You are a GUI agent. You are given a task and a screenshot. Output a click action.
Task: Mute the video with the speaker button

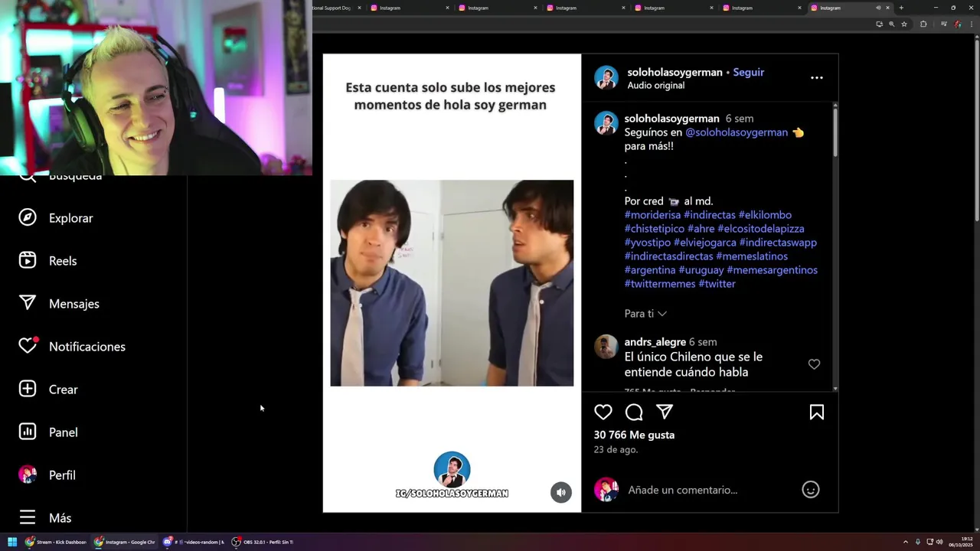tap(561, 492)
